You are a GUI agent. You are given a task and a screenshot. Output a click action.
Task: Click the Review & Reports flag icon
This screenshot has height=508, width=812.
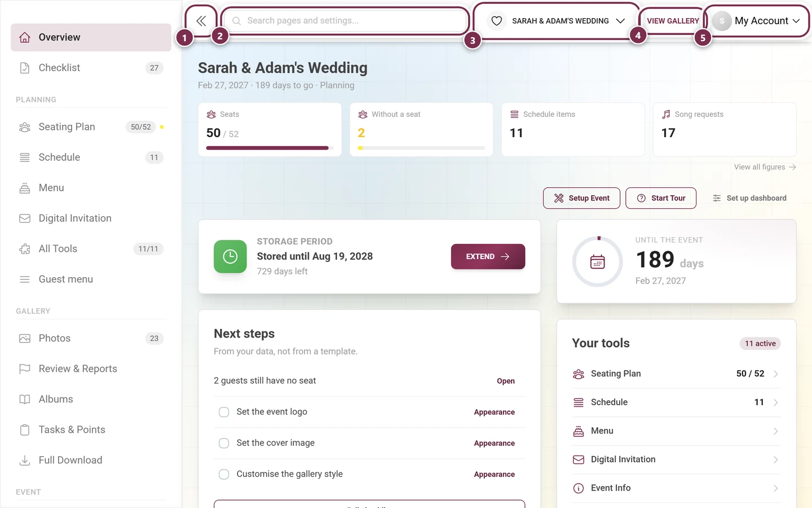25,369
